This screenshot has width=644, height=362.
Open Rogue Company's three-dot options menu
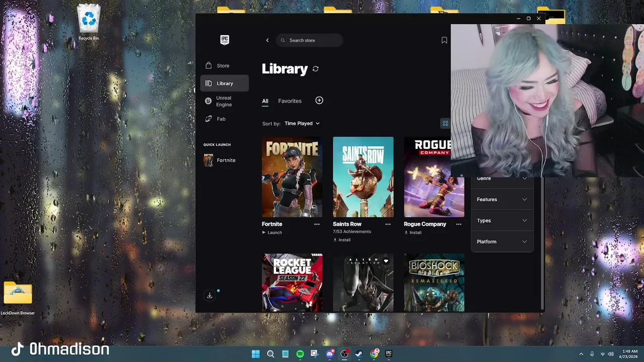pos(459,224)
